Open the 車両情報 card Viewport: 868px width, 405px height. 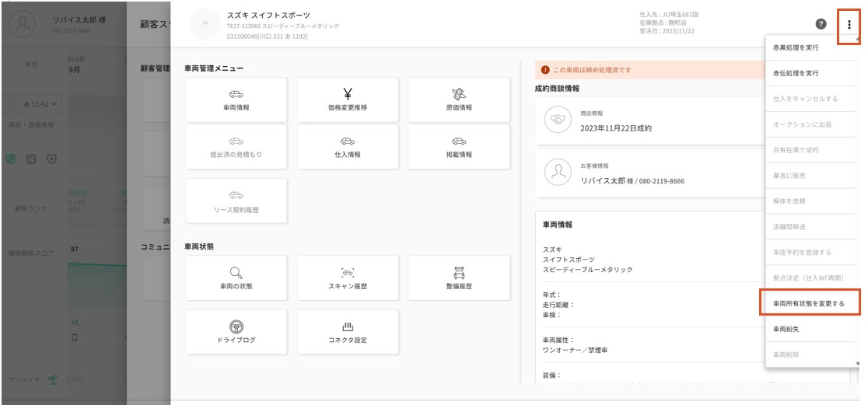[x=236, y=100]
